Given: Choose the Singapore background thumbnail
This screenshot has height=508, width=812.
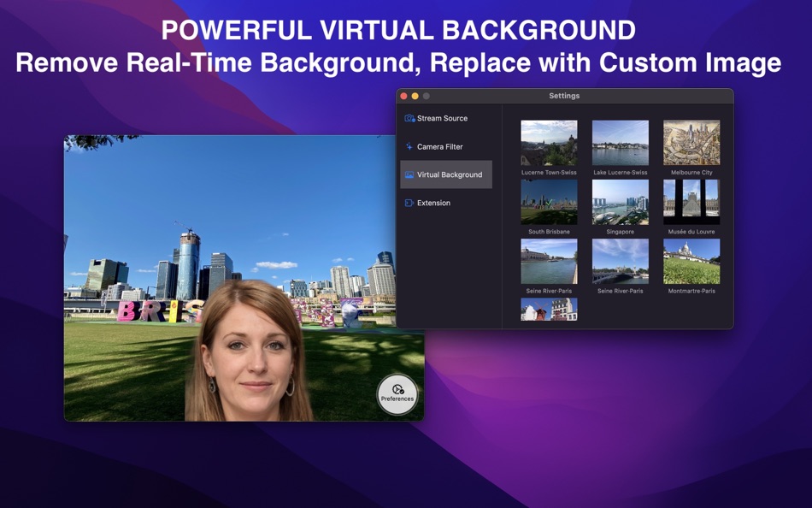Looking at the screenshot, I should pos(621,202).
